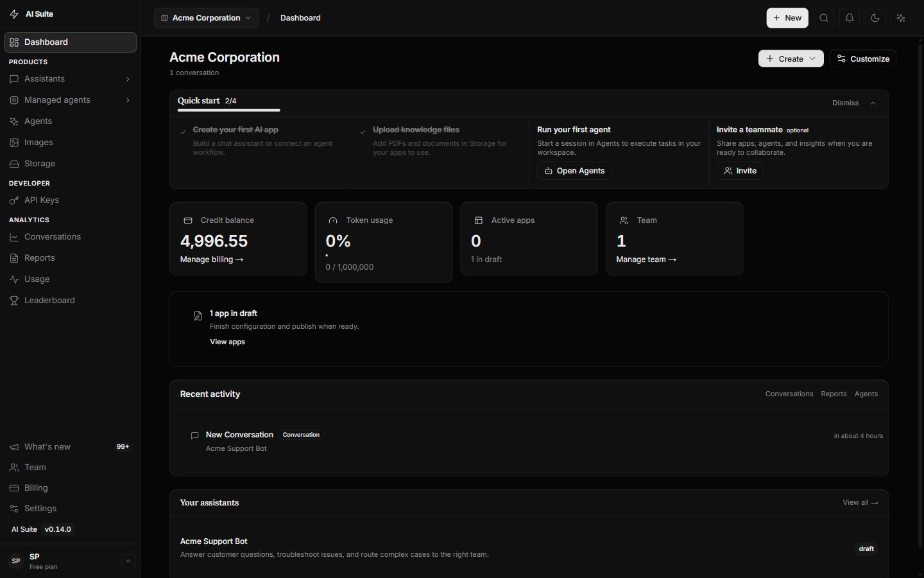Click the API Keys key icon
924x578 pixels.
tap(14, 200)
